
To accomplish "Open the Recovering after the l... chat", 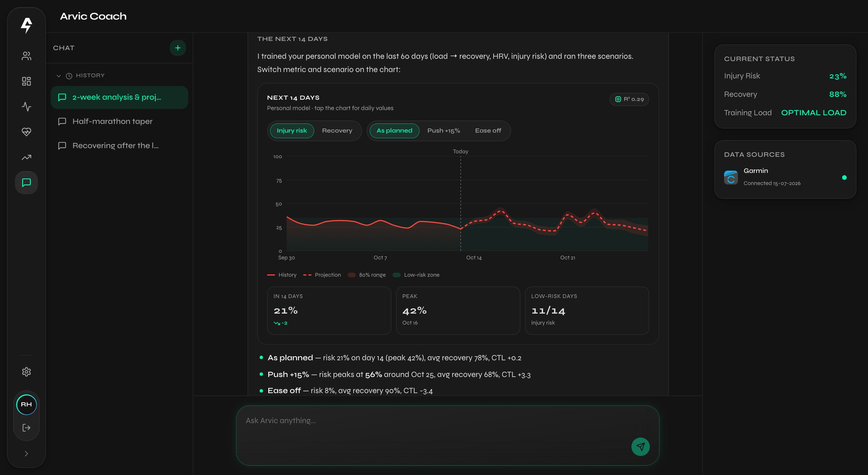I will click(x=119, y=146).
